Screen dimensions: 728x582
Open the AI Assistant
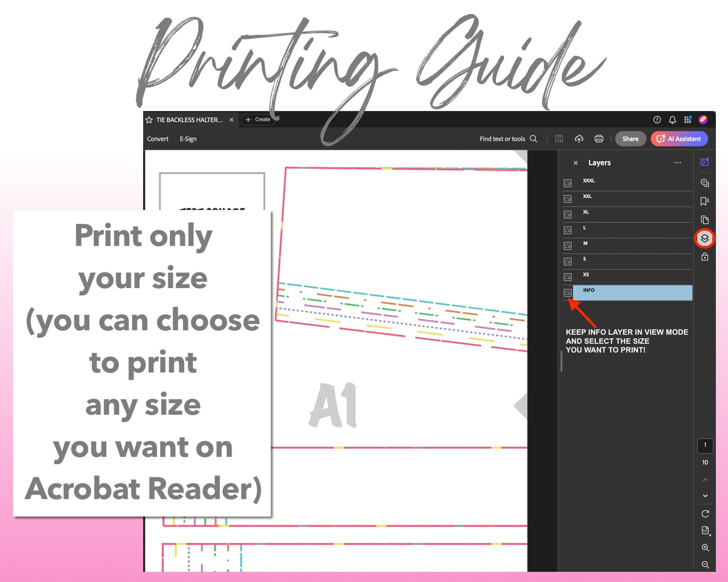click(679, 138)
